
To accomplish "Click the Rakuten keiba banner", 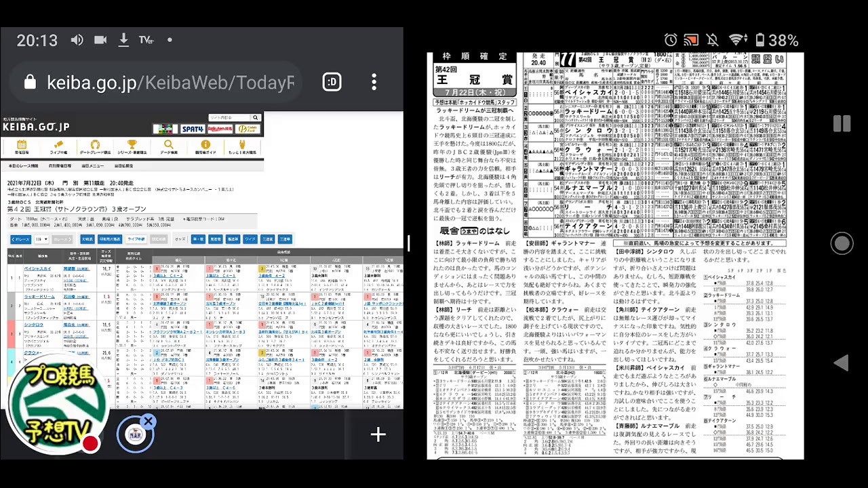I will coord(220,129).
